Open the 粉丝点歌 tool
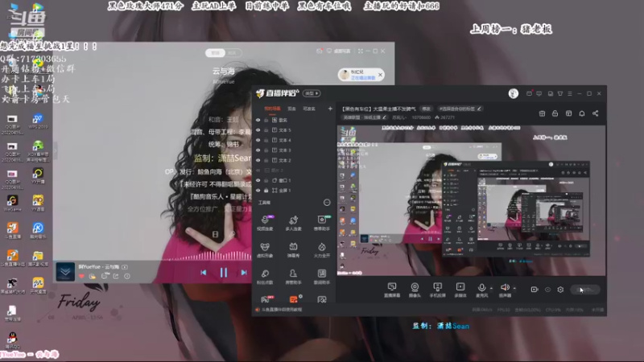644x362 pixels. click(265, 277)
